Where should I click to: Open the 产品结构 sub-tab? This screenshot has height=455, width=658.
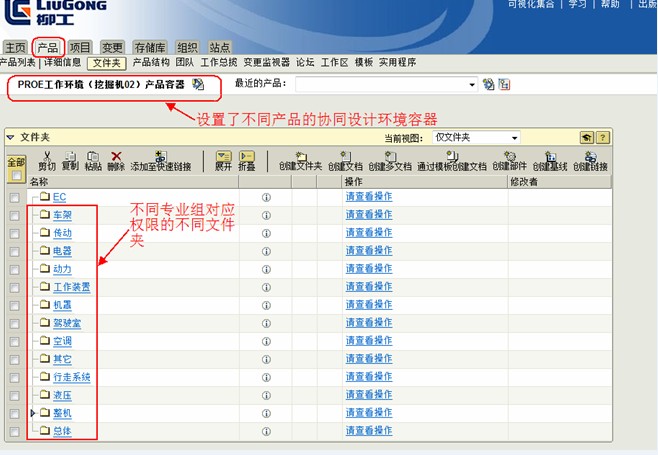click(x=151, y=62)
